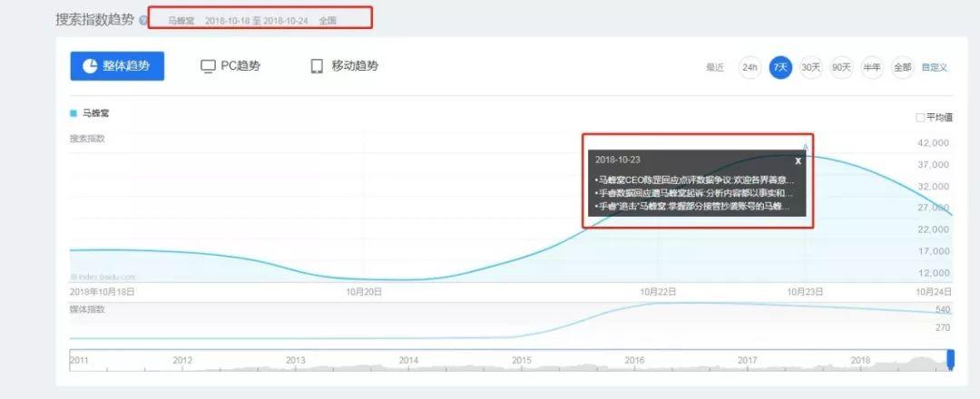Click the 2015 label on the timeline overview
The width and height of the screenshot is (980, 399).
click(521, 360)
